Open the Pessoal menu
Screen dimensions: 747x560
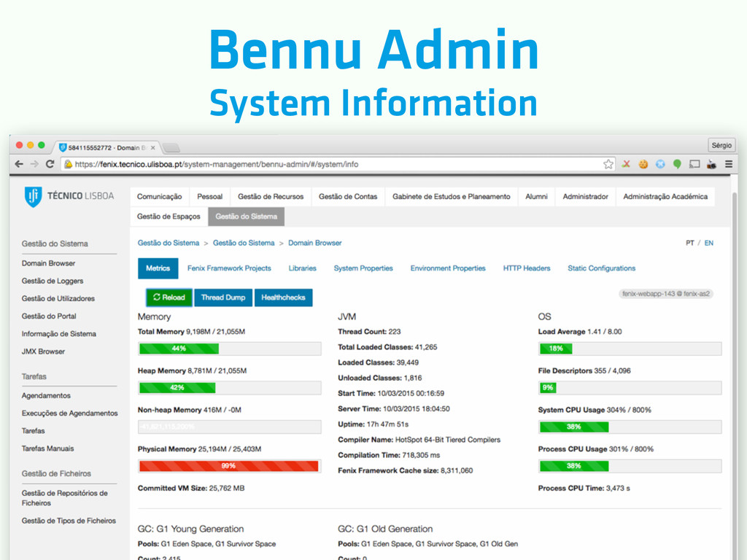tap(209, 197)
